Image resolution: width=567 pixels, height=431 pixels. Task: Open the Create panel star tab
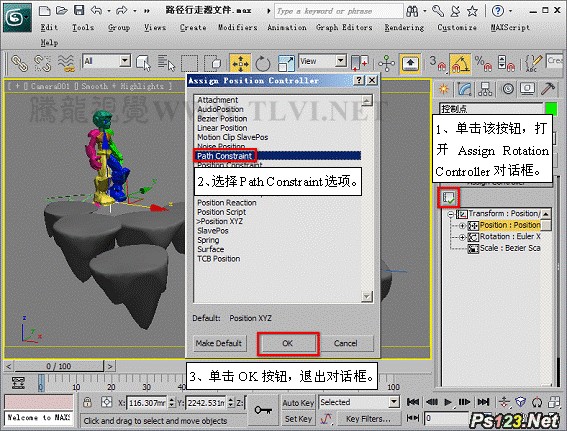click(x=443, y=89)
